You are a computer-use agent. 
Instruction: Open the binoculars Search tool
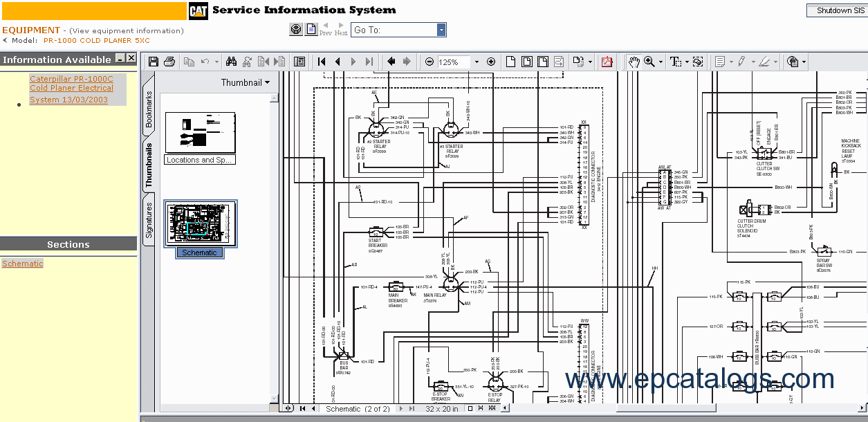pos(231,62)
